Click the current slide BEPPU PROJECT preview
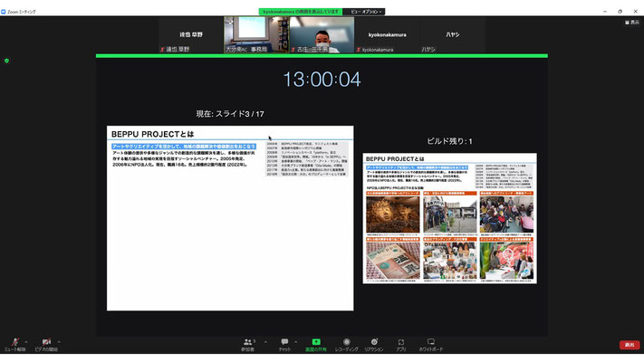 click(230, 218)
